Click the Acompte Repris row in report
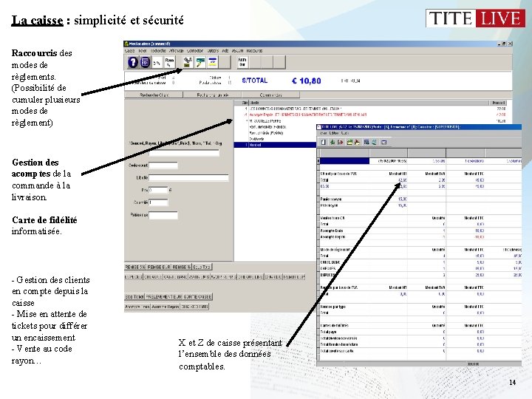 [x=420, y=237]
